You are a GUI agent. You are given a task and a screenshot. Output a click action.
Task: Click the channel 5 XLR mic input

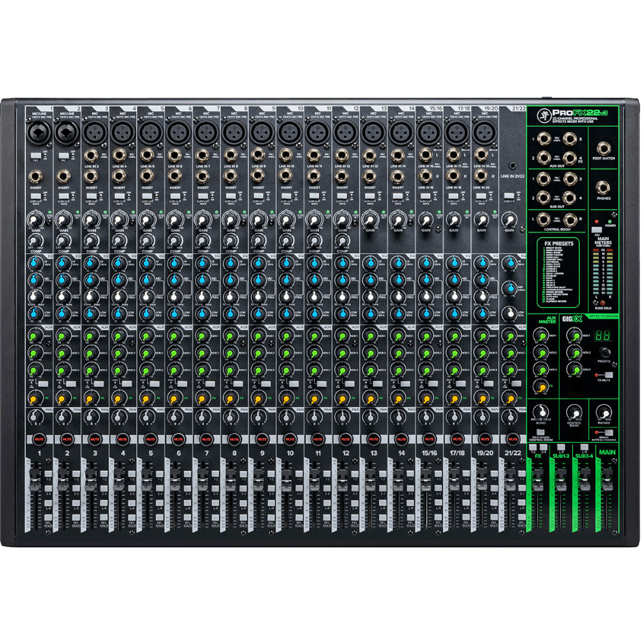[x=149, y=133]
